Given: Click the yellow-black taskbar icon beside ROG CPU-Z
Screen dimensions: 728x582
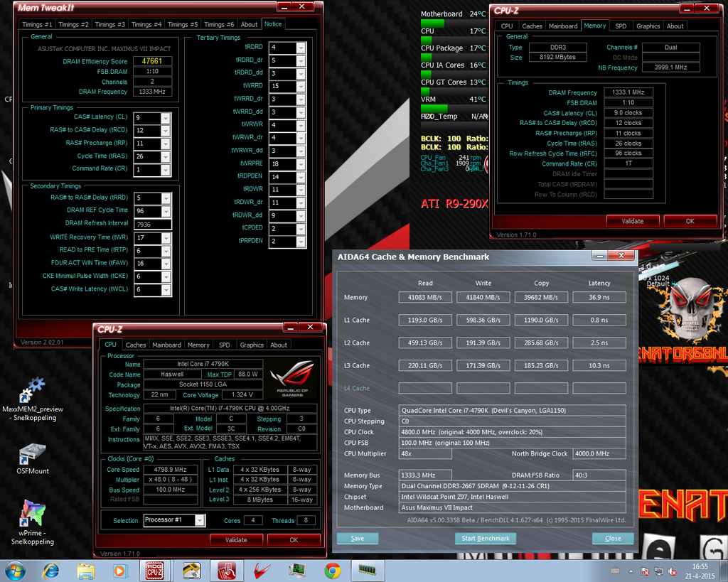Looking at the screenshot, I should click(191, 571).
